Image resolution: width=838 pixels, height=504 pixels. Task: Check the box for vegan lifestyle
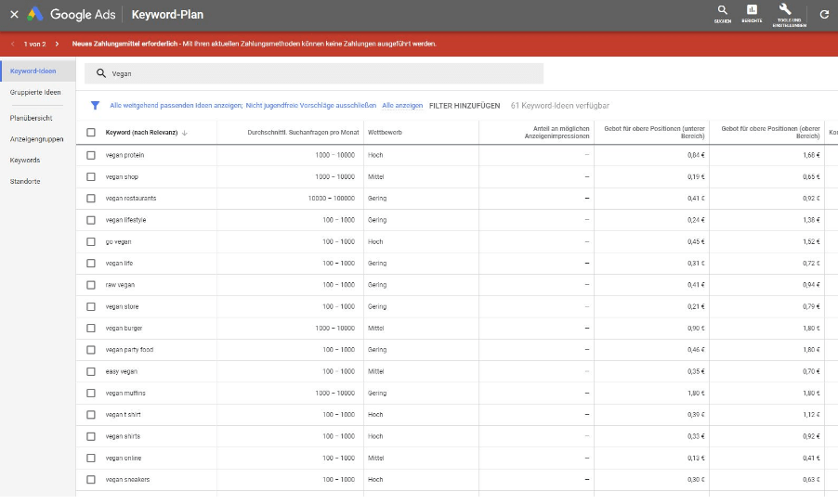(91, 220)
